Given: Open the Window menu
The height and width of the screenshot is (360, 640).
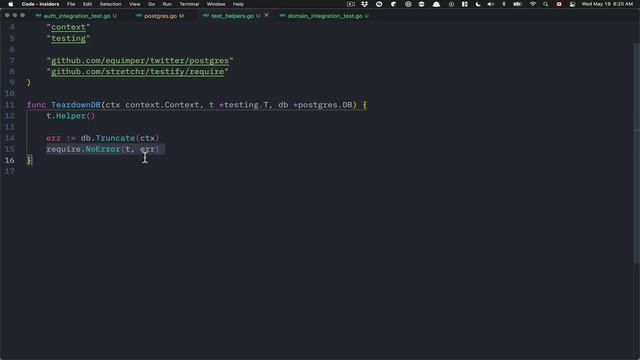Looking at the screenshot, I should (216, 4).
